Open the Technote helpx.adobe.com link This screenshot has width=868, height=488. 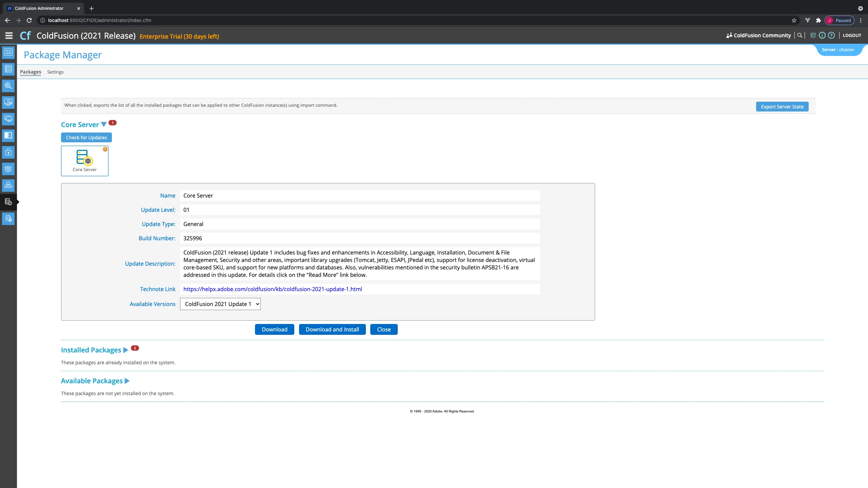(272, 289)
